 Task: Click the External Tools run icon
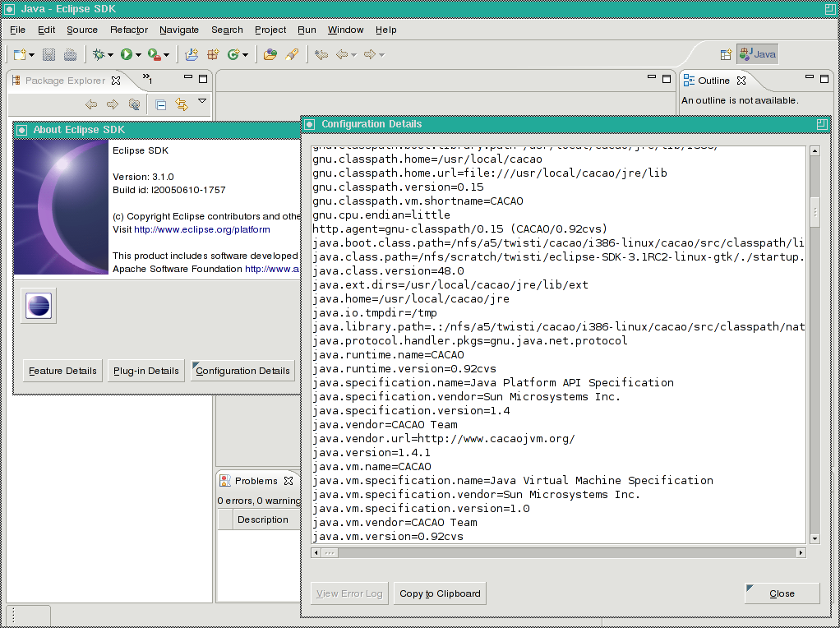point(155,54)
